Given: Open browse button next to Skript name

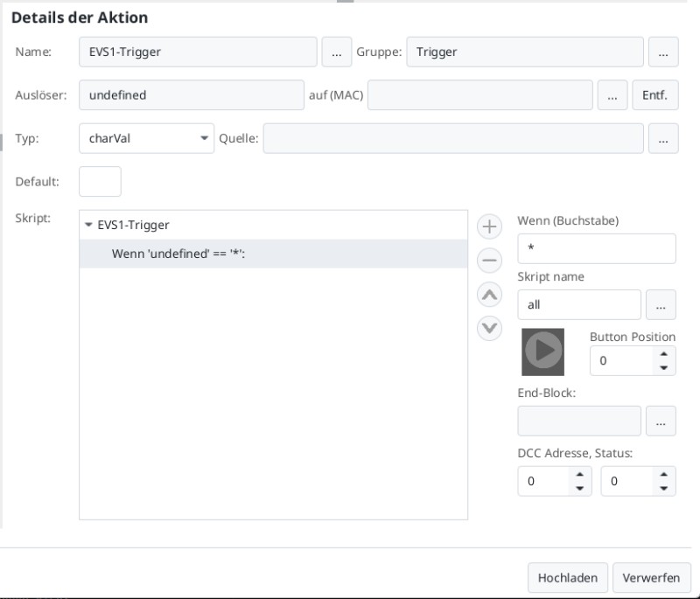Looking at the screenshot, I should (x=661, y=305).
